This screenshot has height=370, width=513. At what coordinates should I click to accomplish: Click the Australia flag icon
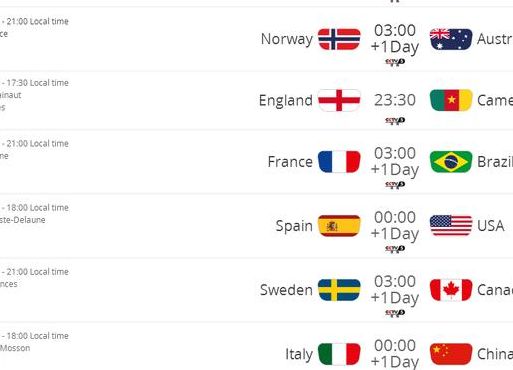[451, 39]
